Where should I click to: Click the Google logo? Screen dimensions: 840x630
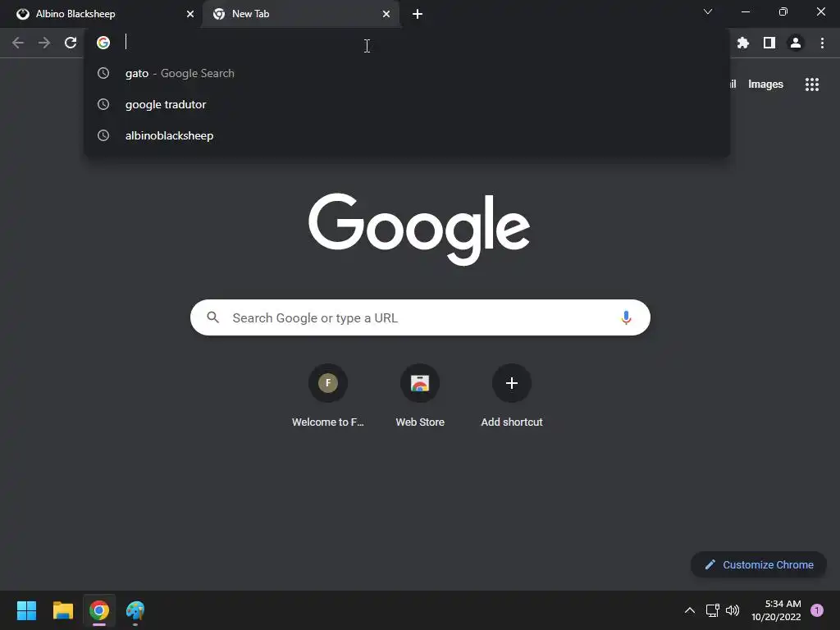tap(419, 230)
